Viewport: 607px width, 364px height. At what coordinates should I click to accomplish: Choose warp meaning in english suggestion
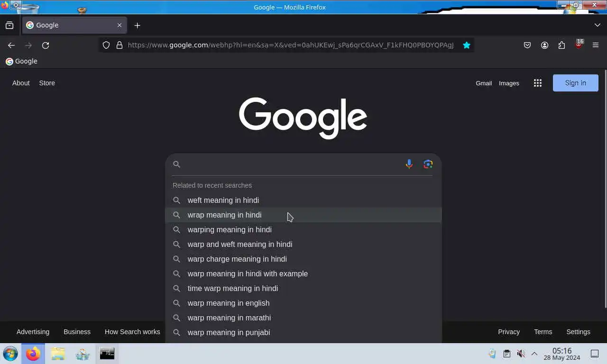[x=303, y=303]
